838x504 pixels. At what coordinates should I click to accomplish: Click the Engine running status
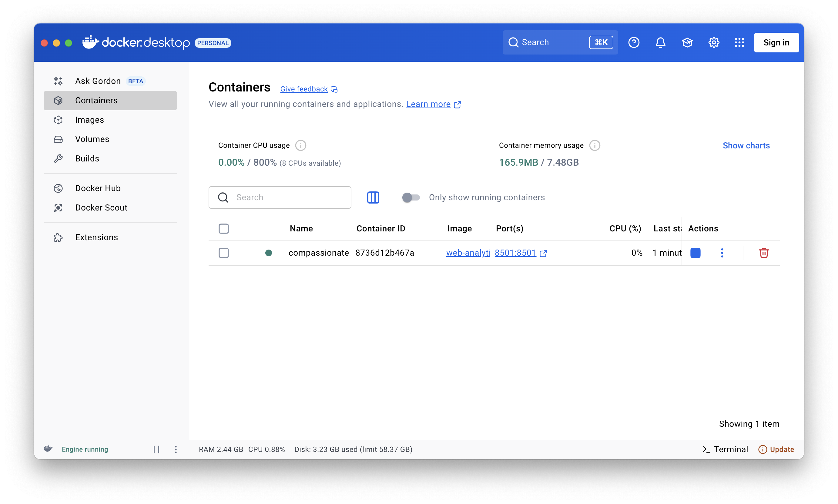click(85, 449)
